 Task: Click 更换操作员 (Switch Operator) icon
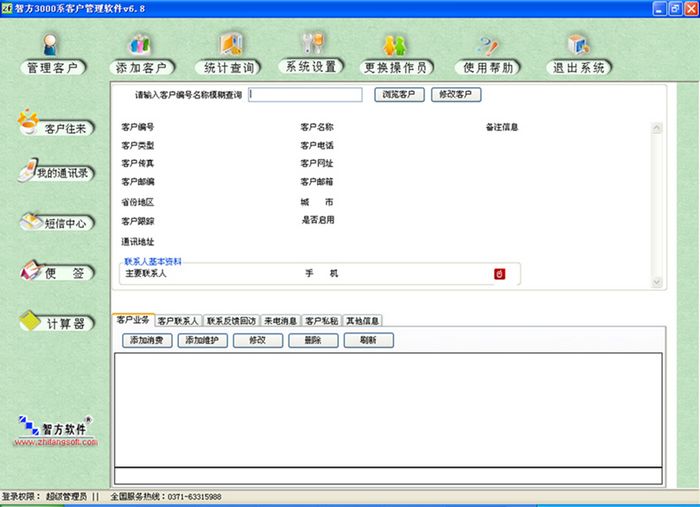click(x=396, y=45)
